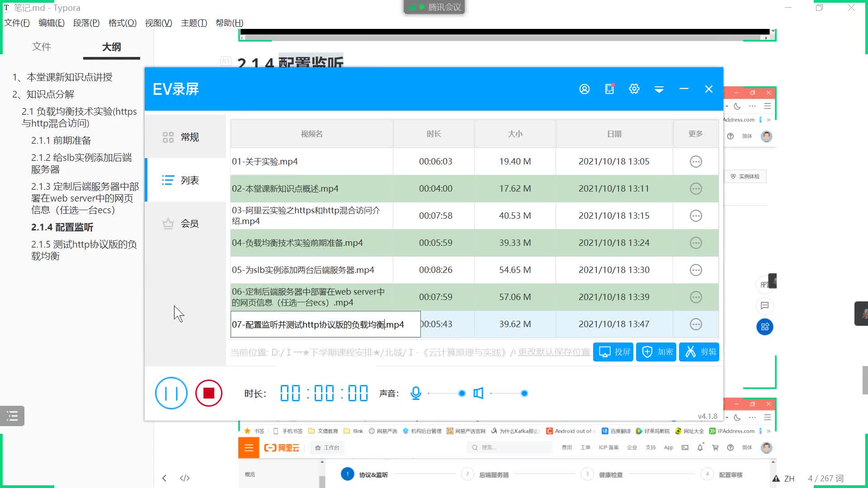Open the 编辑(E) menu in Typora
Screen dimensions: 868x488
coord(52,23)
